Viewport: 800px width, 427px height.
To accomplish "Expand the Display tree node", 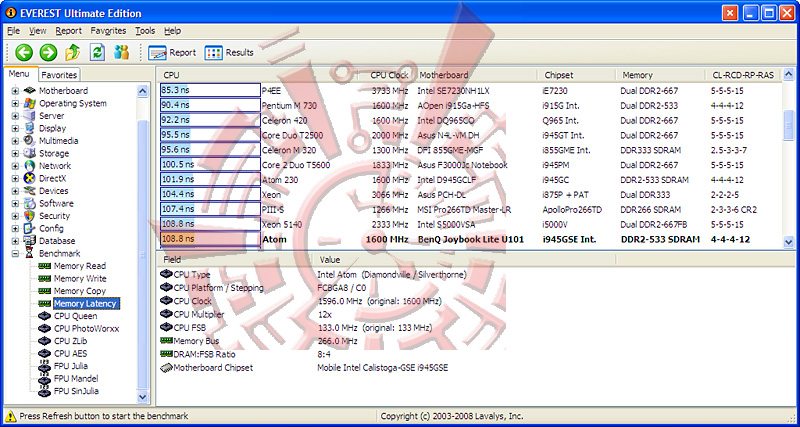I will pyautogui.click(x=15, y=128).
